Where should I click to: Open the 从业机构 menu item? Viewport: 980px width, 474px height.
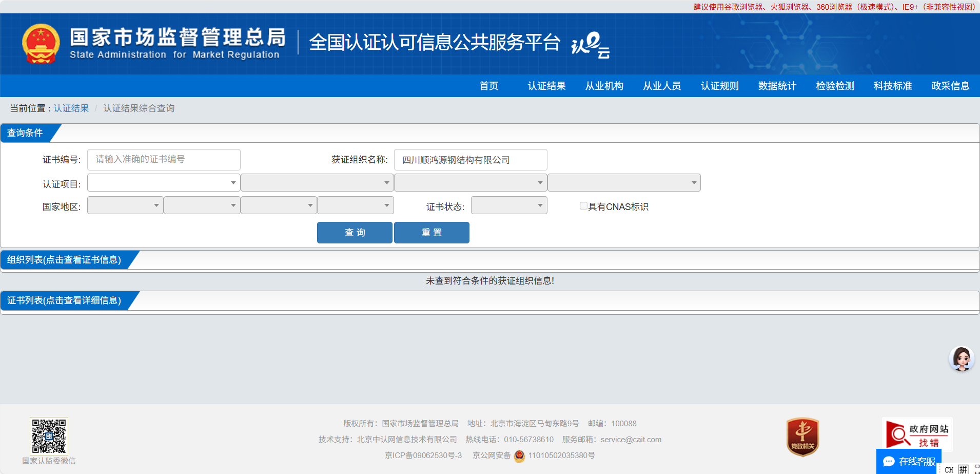coord(604,86)
